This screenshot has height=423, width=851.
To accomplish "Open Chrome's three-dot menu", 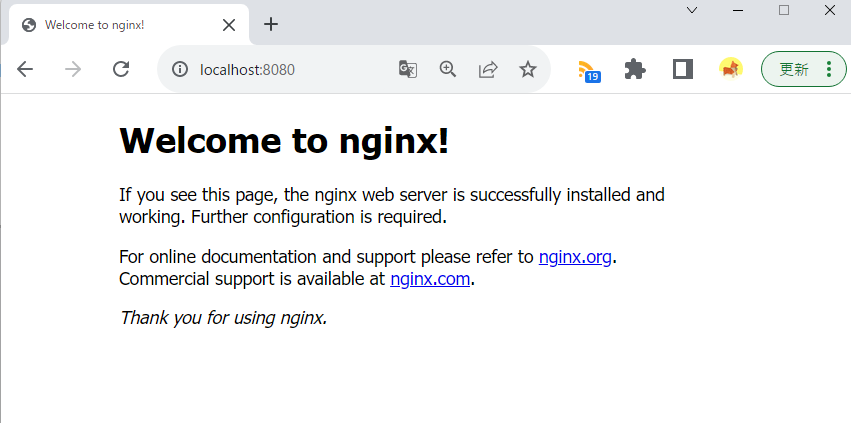I will tap(829, 69).
